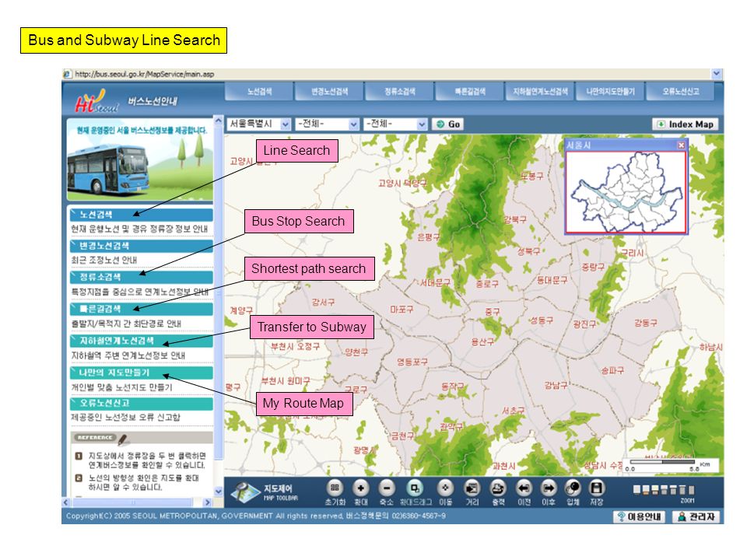The image size is (747, 560).
Task: Click 과천시 label on the map
Action: [x=503, y=465]
